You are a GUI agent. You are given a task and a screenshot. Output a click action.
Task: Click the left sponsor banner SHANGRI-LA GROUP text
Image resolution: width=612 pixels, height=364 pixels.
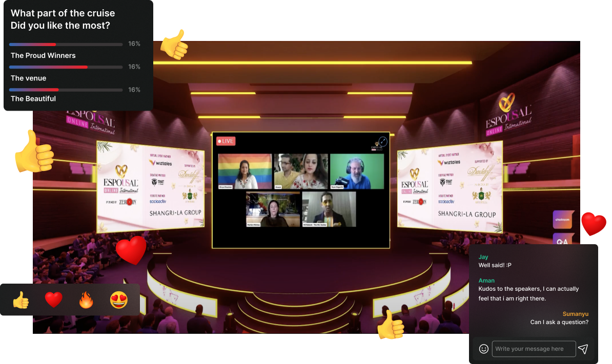pyautogui.click(x=176, y=213)
